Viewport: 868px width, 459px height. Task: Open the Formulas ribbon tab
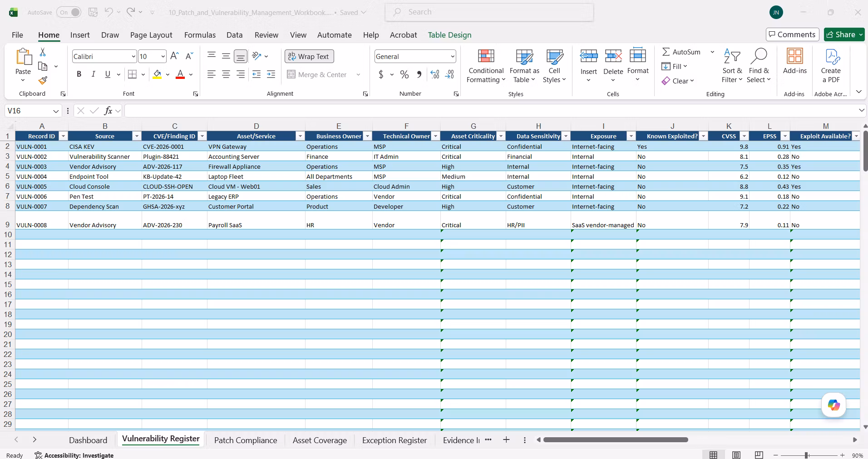200,35
